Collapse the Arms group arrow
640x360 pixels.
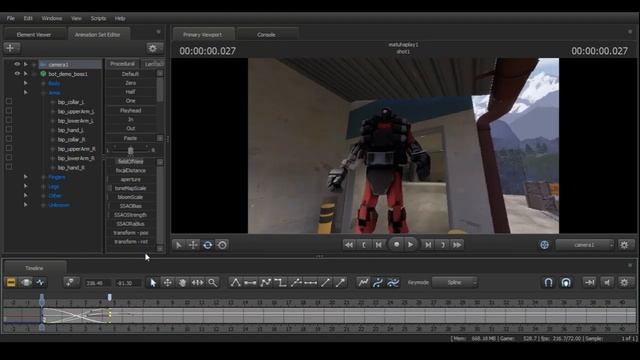coord(26,93)
